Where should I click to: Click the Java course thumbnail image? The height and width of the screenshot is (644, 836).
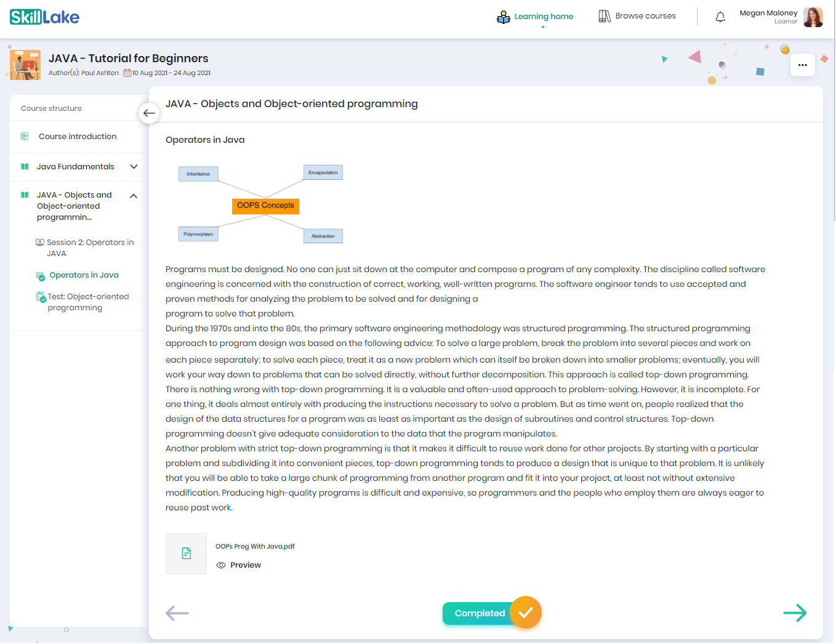(x=25, y=65)
